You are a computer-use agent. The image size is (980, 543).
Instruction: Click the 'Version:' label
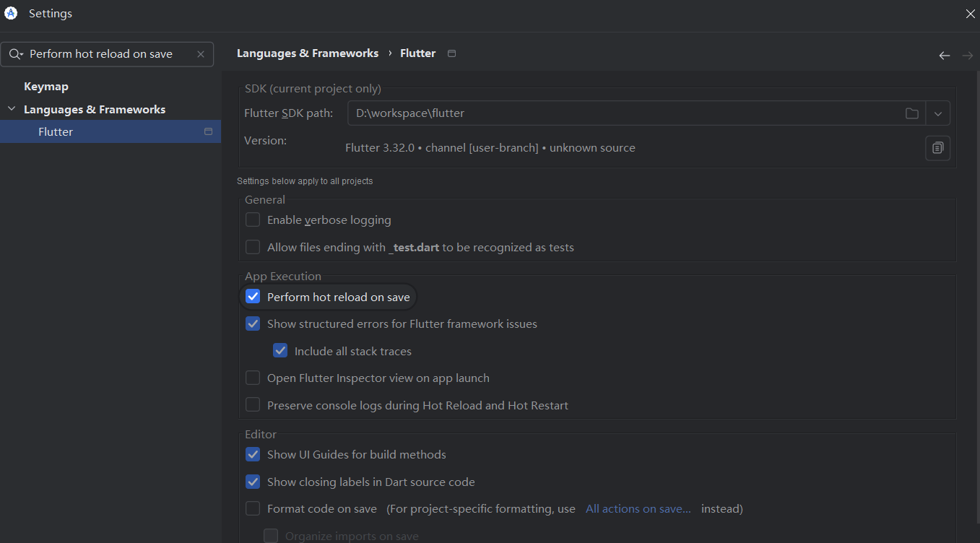[x=266, y=140]
